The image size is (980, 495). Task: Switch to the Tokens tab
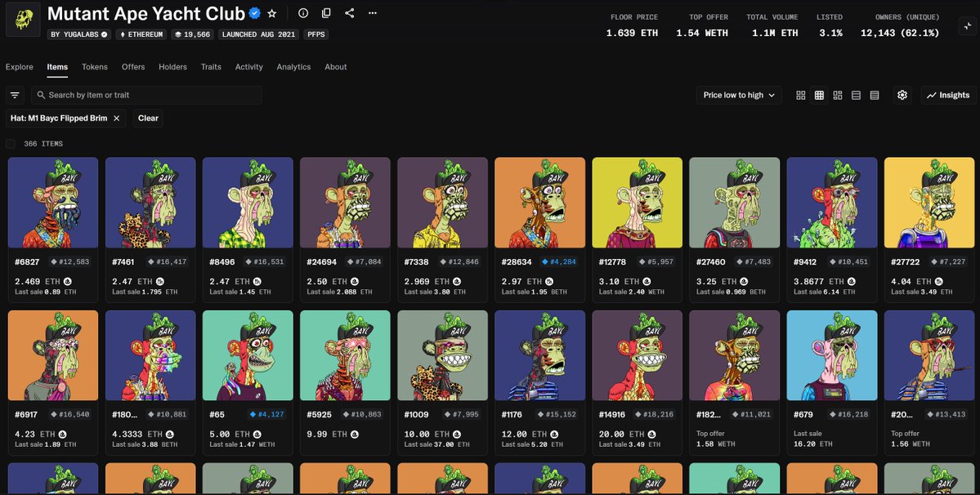[94, 67]
